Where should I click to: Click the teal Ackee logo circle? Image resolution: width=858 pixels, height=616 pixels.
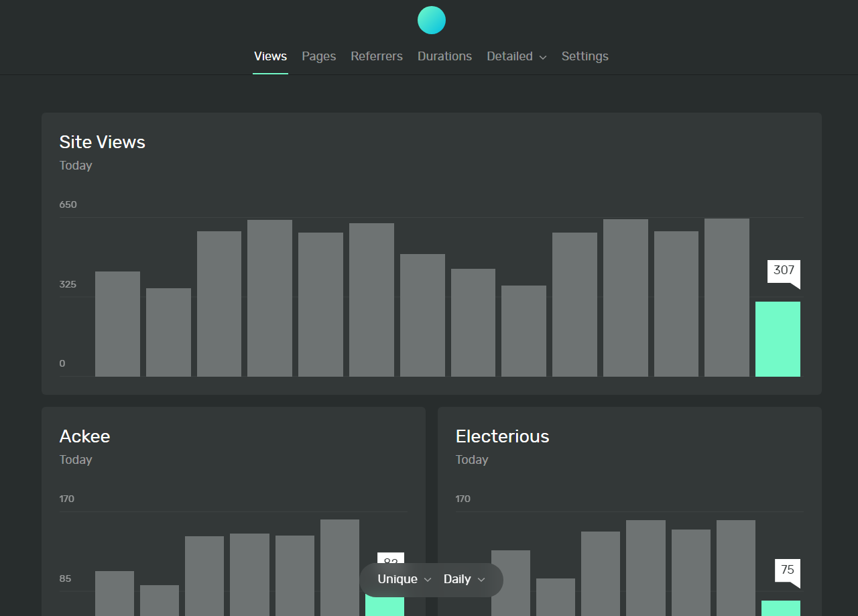432,20
